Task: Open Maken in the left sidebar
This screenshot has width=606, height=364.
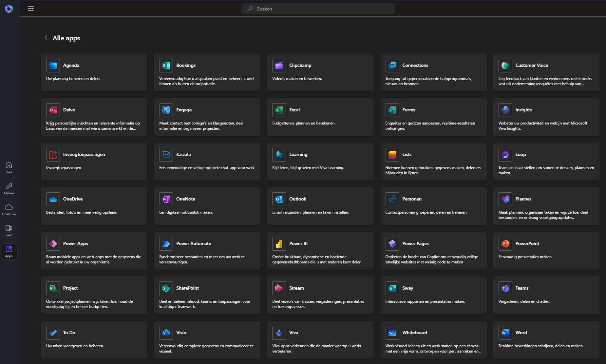Action: [9, 188]
